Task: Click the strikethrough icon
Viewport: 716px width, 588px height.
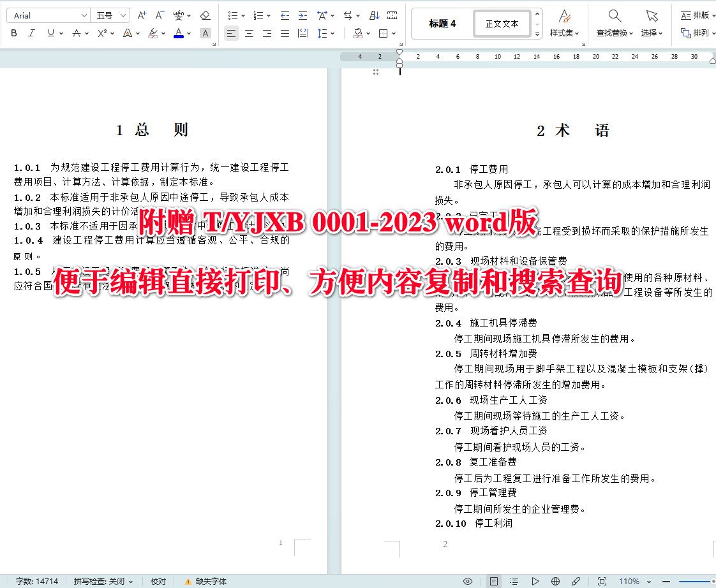Action: [77, 33]
